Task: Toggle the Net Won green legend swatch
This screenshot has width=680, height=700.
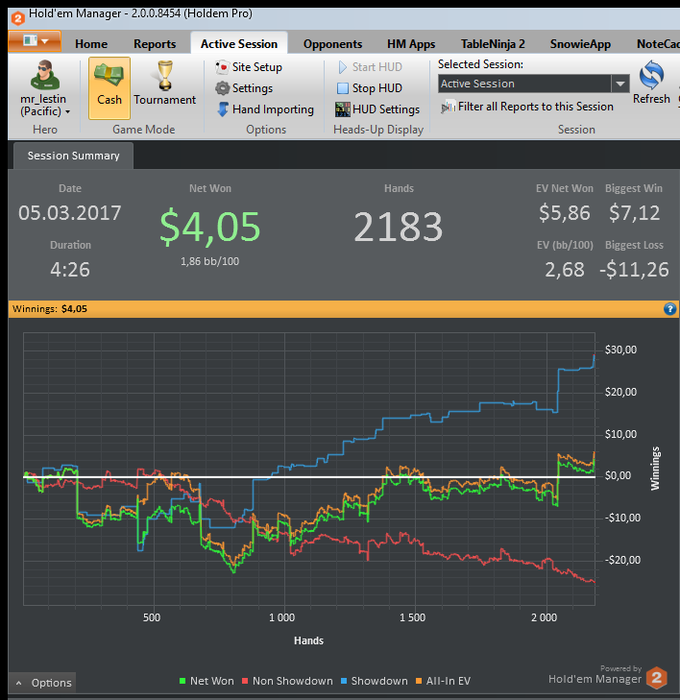Action: [x=182, y=681]
